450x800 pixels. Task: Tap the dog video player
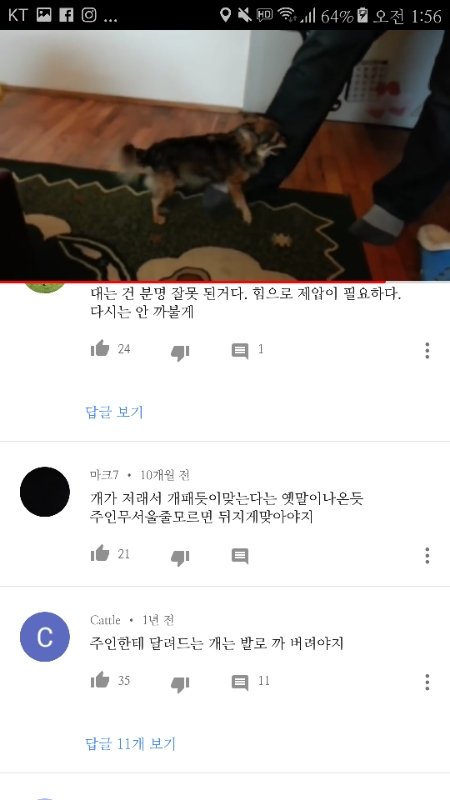click(x=225, y=155)
